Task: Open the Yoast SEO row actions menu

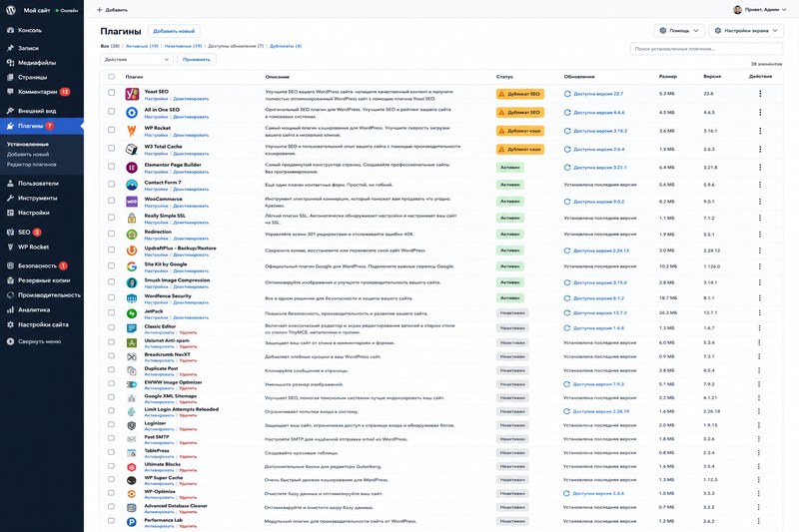Action: point(760,94)
